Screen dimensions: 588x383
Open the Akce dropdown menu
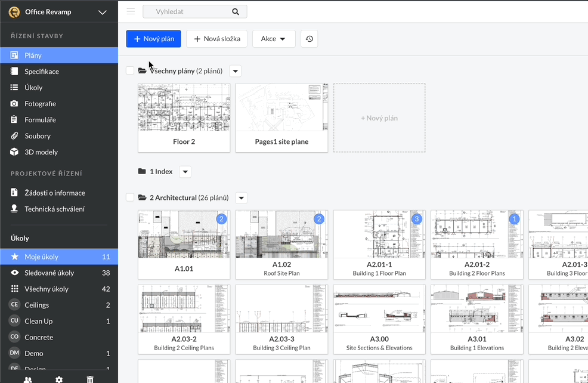(274, 39)
